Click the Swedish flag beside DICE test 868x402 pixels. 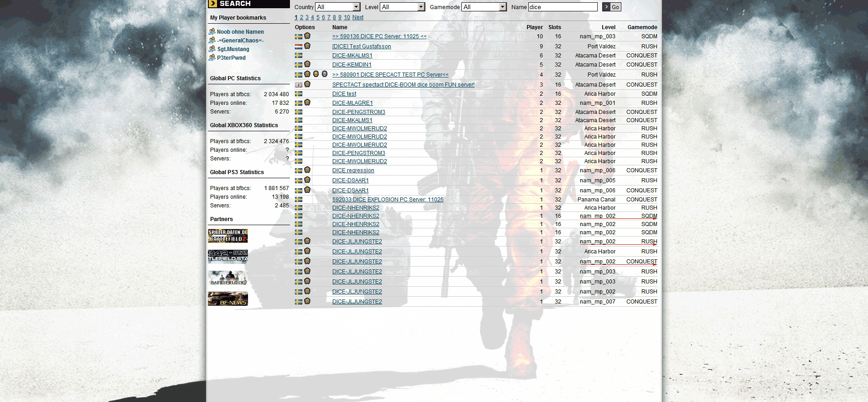(x=299, y=94)
